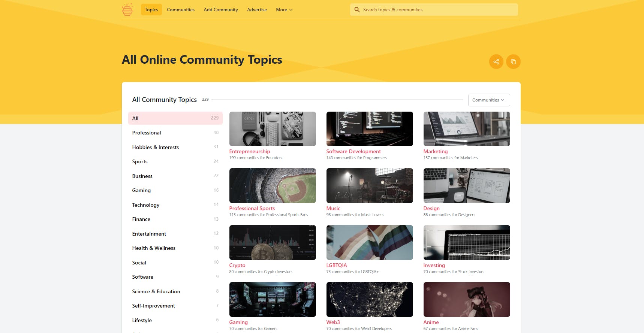
Task: Click the share icon button
Action: [x=496, y=62]
